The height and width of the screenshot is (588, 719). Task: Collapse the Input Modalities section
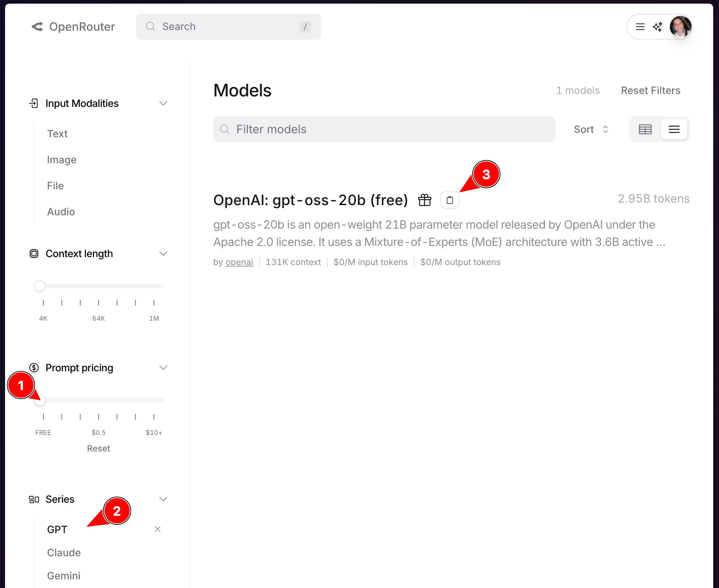163,103
